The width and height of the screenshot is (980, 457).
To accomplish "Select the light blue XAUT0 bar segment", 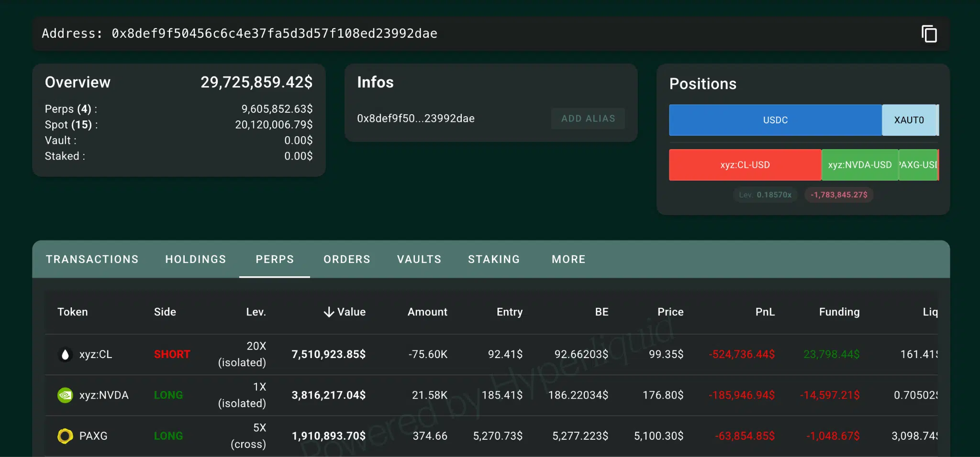I will tap(909, 120).
